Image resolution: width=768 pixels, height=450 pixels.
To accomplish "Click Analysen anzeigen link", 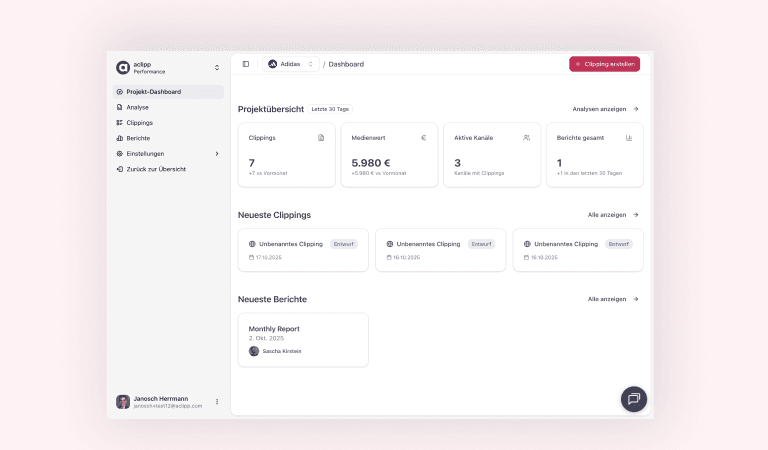I will tap(605, 109).
